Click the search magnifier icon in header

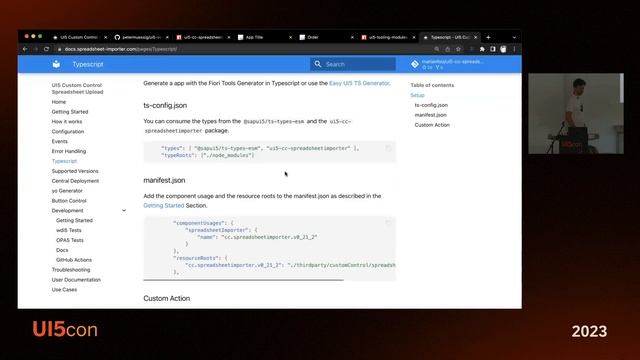click(x=318, y=64)
